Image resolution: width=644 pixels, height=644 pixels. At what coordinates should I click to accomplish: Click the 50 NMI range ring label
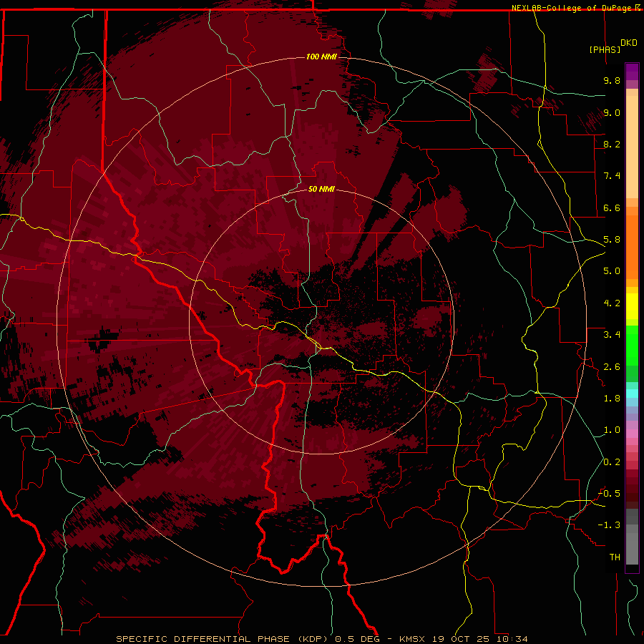point(321,189)
